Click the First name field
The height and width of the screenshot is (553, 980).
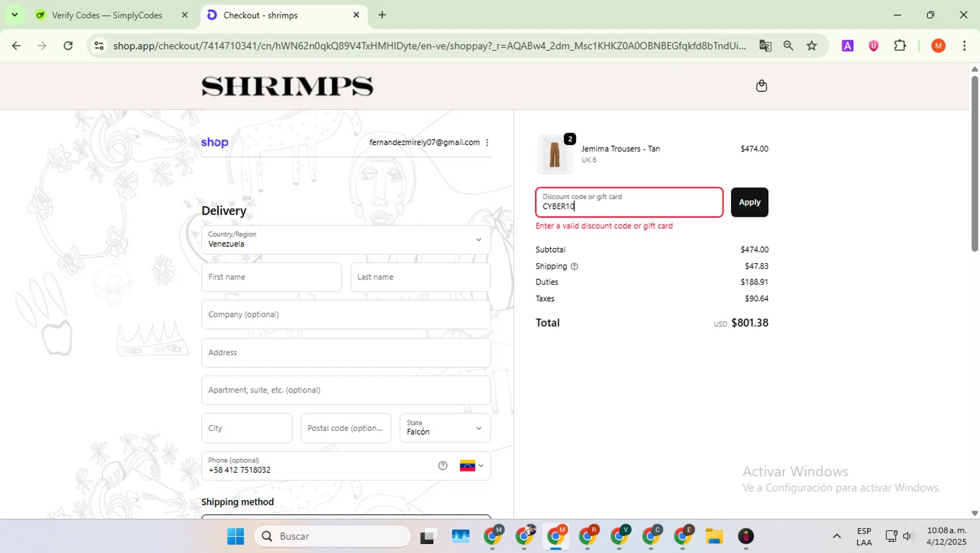point(271,277)
